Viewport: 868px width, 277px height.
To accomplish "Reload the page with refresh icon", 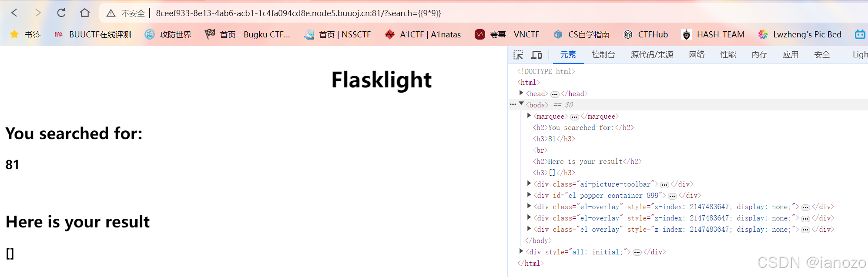I will pyautogui.click(x=61, y=13).
